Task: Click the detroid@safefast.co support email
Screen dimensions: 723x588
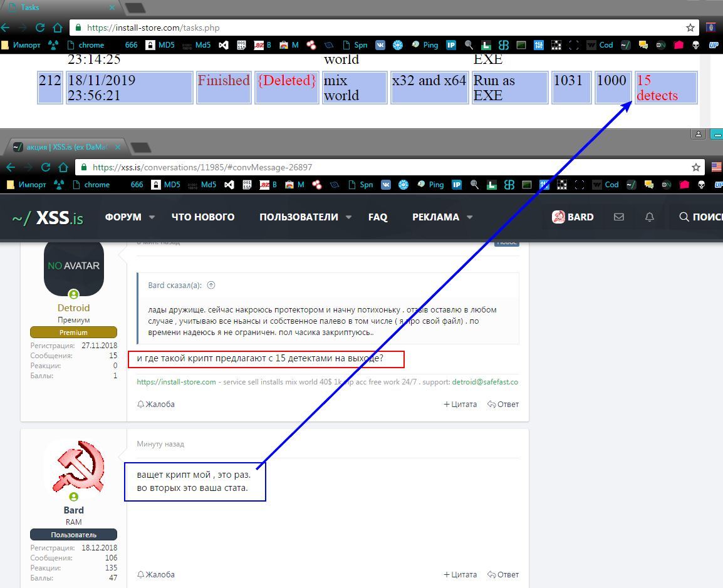Action: tap(485, 382)
